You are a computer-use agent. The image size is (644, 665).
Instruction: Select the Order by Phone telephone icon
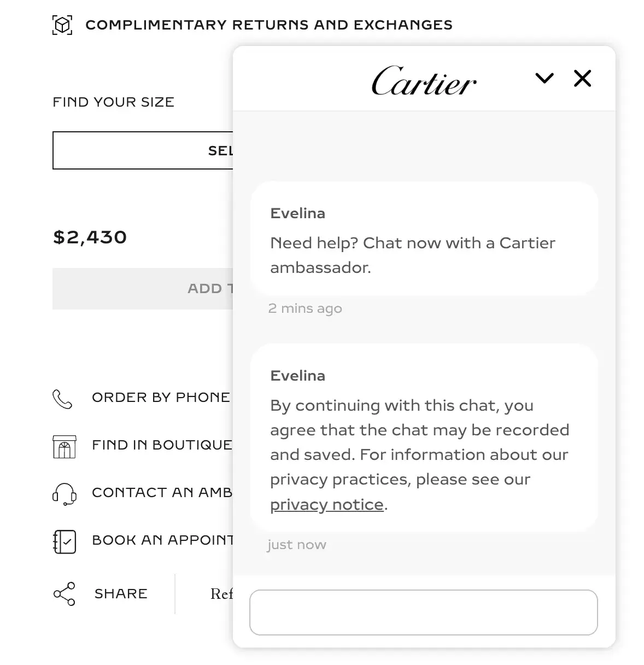click(63, 400)
